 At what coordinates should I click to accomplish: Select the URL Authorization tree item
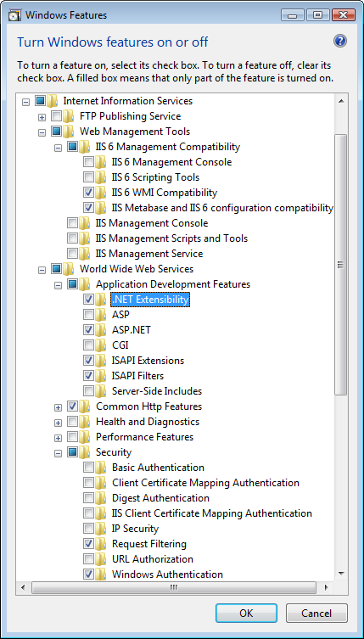[x=153, y=559]
